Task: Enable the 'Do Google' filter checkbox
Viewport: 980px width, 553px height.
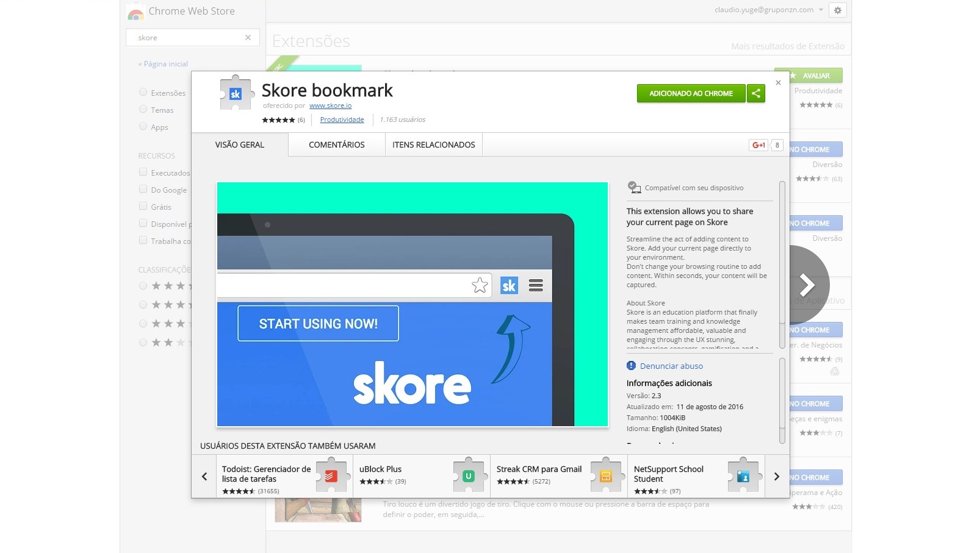Action: pos(142,190)
